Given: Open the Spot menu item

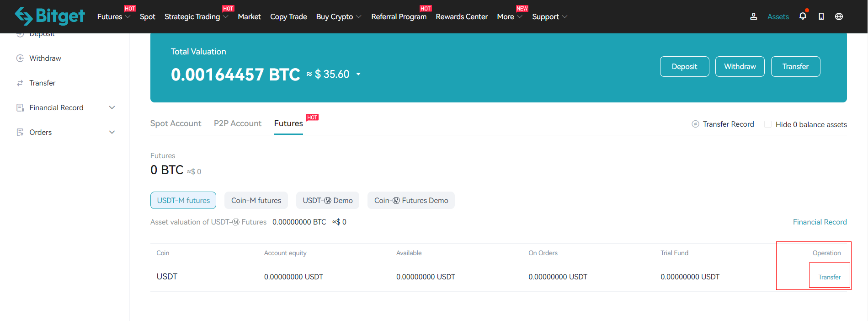Looking at the screenshot, I should coord(148,16).
